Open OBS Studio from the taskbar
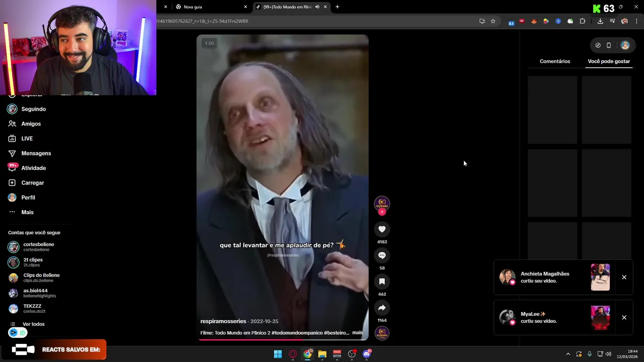 click(x=352, y=354)
